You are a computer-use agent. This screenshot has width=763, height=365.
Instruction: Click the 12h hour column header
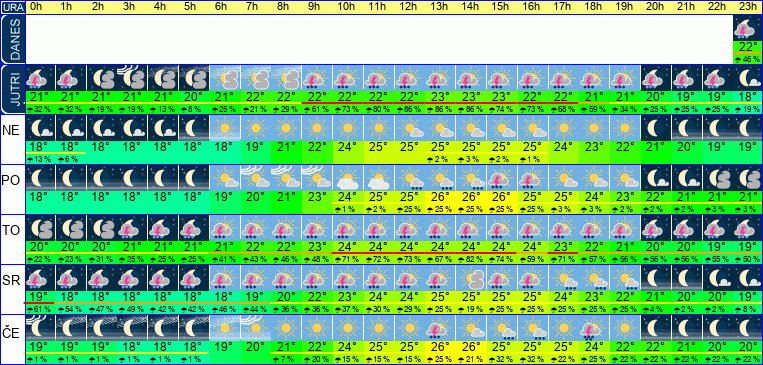[410, 7]
